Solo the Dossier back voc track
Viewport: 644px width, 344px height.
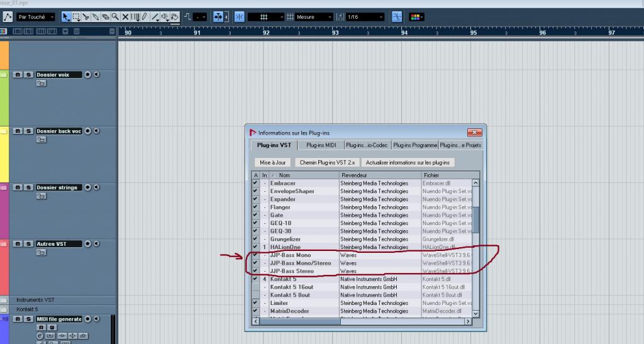(28, 131)
